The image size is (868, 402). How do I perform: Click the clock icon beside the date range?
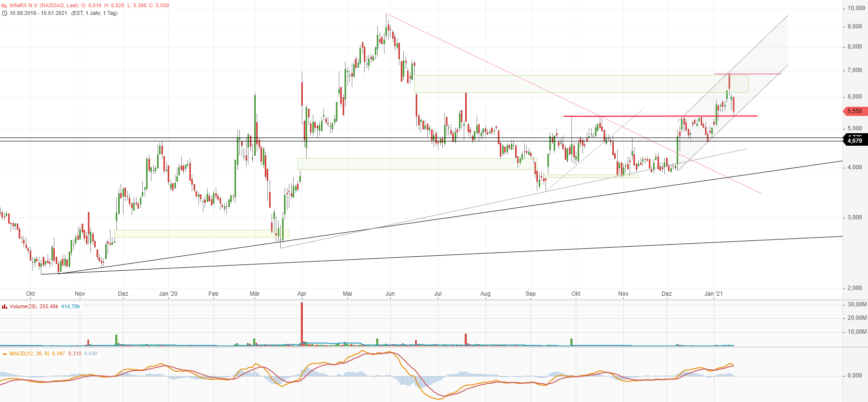(x=4, y=13)
